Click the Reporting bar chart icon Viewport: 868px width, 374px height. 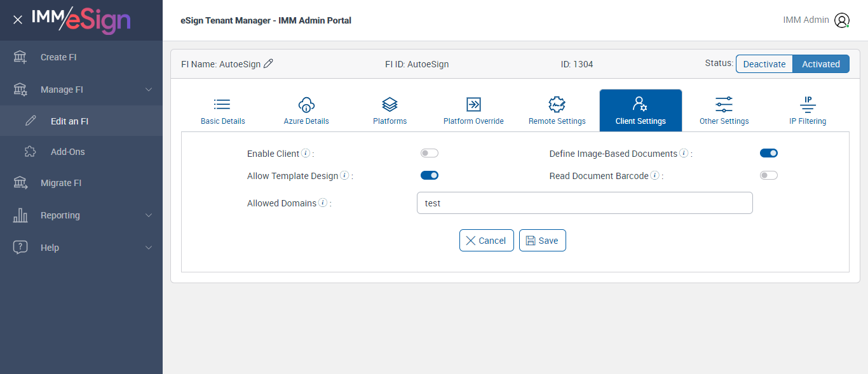pos(20,215)
